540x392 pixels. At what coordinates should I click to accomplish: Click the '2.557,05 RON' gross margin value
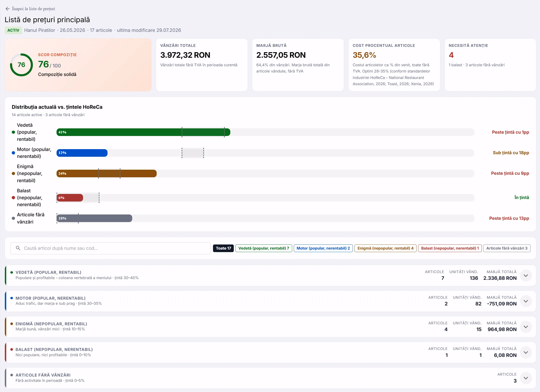pyautogui.click(x=281, y=55)
